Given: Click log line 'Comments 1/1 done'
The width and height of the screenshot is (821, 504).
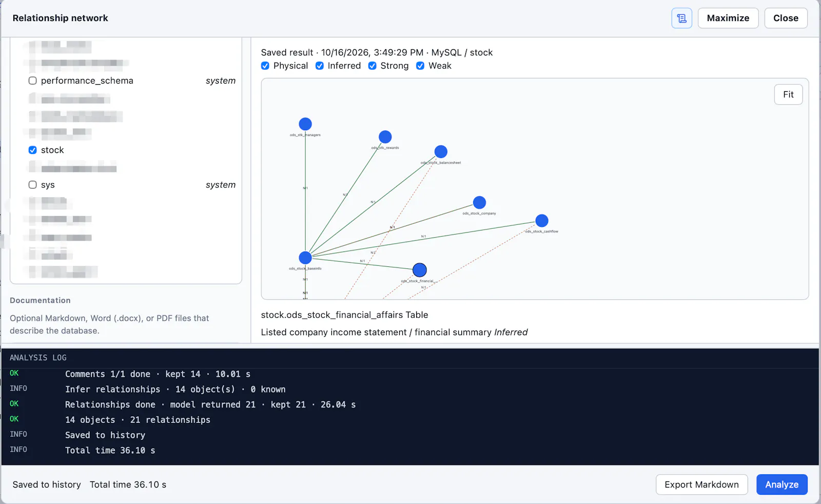Looking at the screenshot, I should pos(158,374).
